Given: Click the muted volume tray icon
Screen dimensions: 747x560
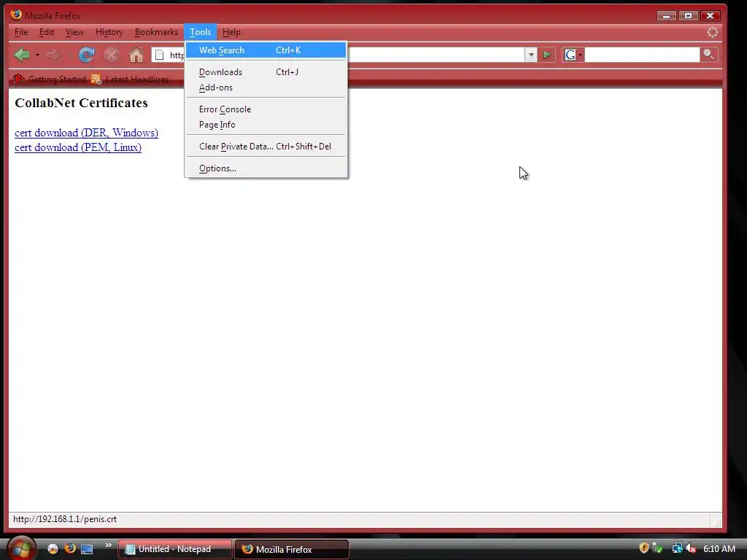Looking at the screenshot, I should click(691, 548).
